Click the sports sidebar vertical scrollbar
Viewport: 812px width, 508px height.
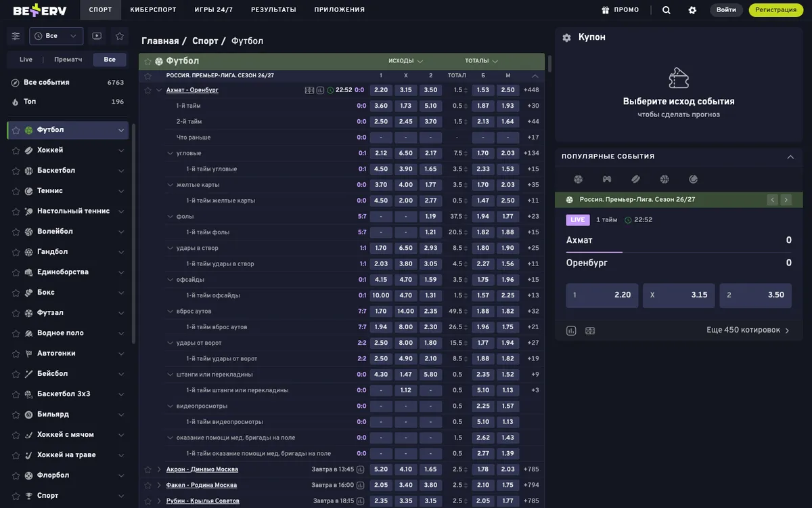coord(133,234)
